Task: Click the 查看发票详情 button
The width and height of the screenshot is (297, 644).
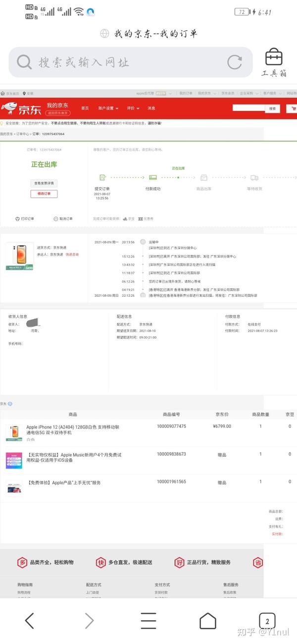Action: coord(44,183)
